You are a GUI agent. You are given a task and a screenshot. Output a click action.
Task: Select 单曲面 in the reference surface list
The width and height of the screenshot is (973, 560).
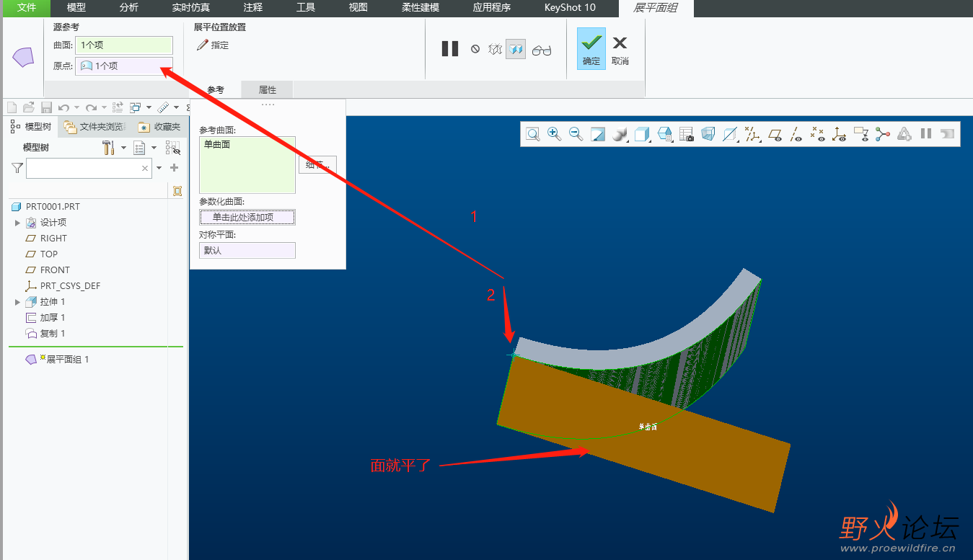(x=217, y=144)
